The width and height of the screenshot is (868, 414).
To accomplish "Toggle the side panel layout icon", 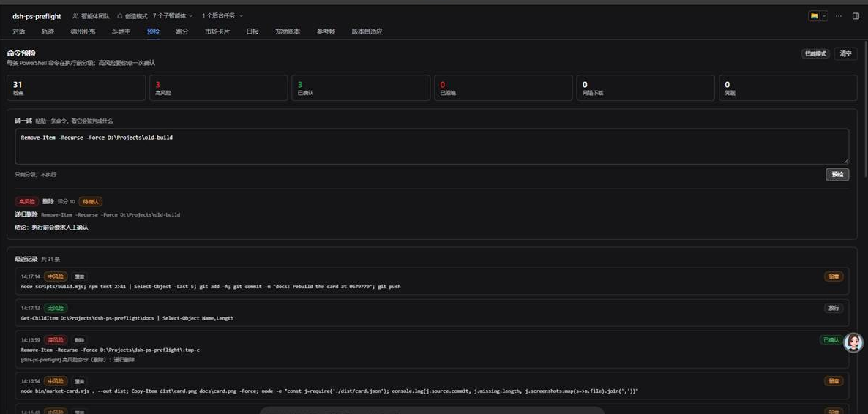I will tap(856, 16).
